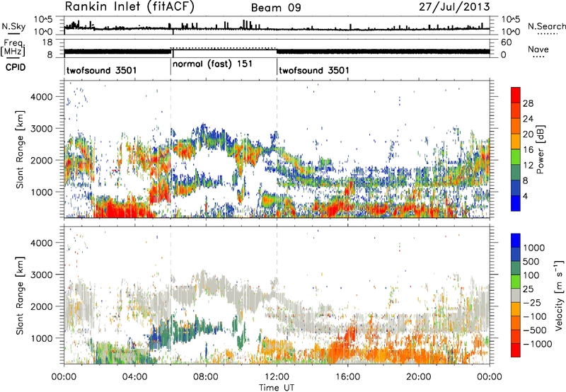Click the "3000" tick on velocity panel axis
Screen dimensions: 566x392
pos(43,275)
